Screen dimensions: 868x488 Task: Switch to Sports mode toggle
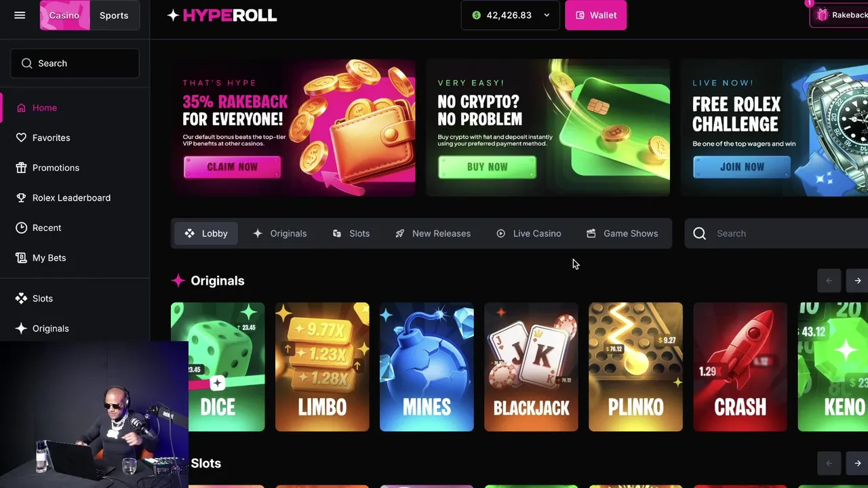pyautogui.click(x=114, y=15)
